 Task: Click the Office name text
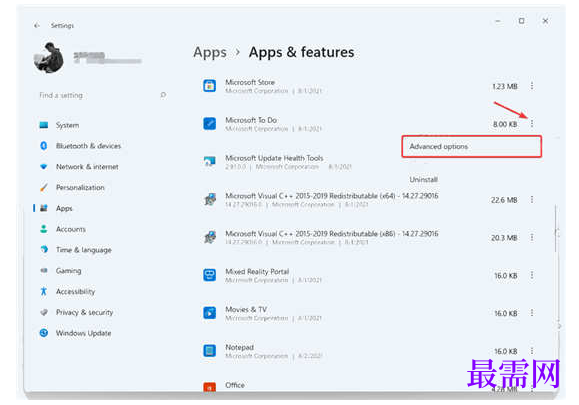click(x=235, y=385)
